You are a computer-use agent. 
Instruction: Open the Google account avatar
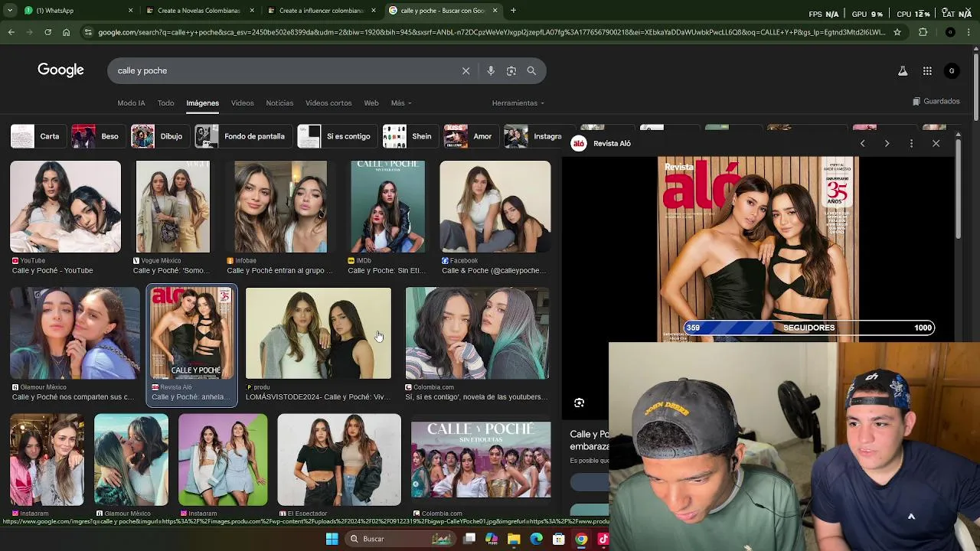pos(952,70)
